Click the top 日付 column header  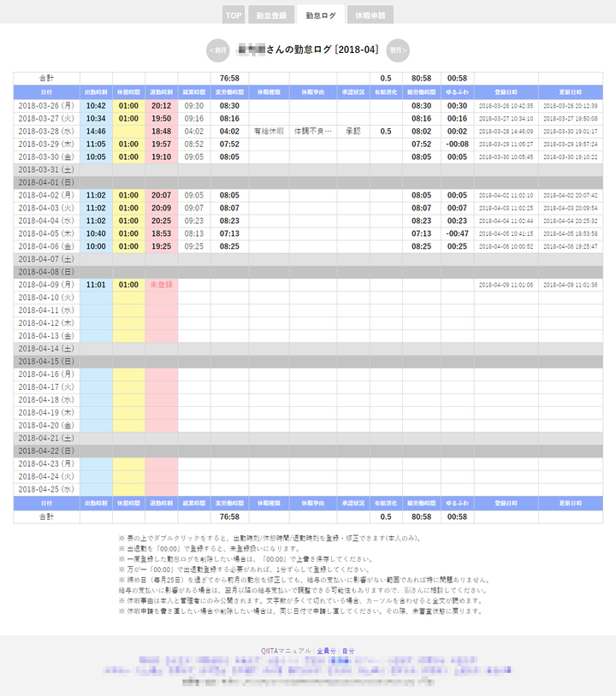click(x=47, y=92)
